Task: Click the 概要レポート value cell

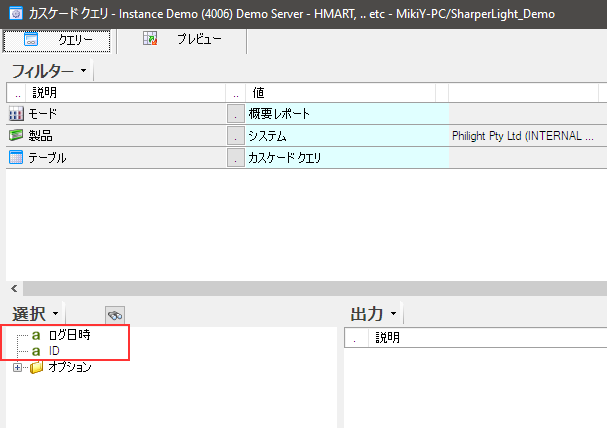Action: 347,114
